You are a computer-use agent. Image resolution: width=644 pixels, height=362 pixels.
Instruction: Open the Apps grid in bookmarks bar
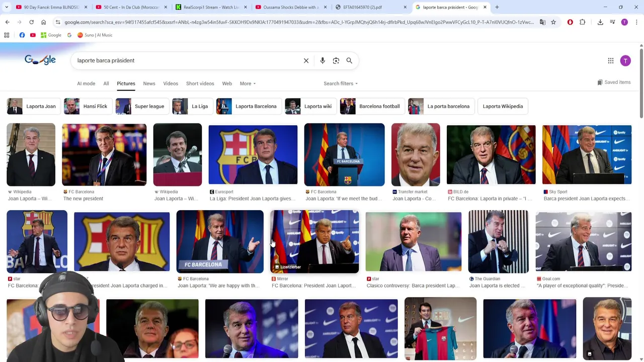tap(7, 35)
